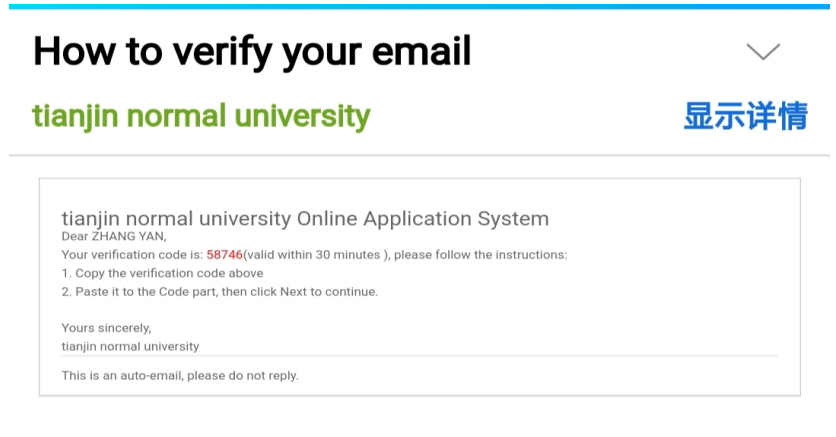Image resolution: width=836 pixels, height=437 pixels.
Task: Open the 显示详情 show details link
Action: pyautogui.click(x=745, y=116)
